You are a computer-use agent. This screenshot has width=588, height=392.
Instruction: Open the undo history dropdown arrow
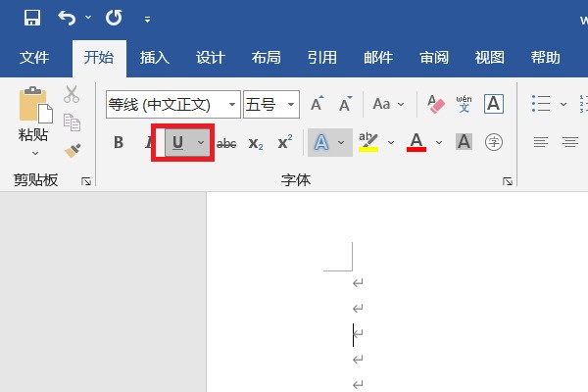[x=88, y=18]
